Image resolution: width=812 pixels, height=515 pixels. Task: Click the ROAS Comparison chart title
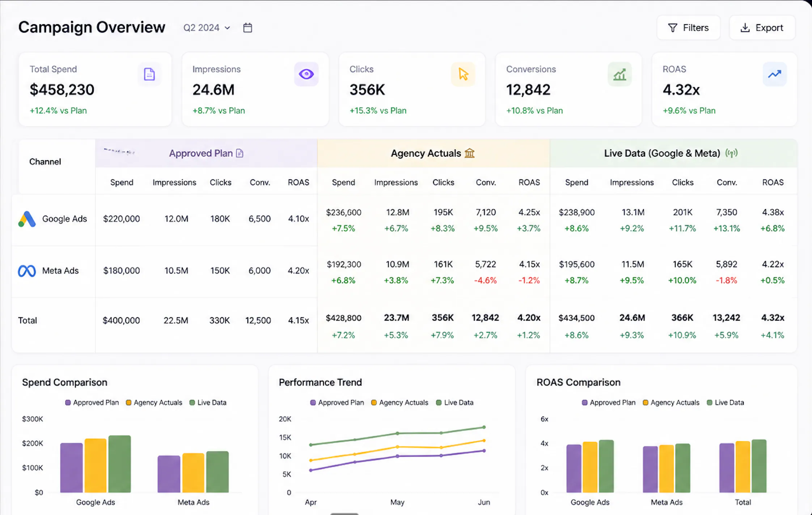coord(579,382)
